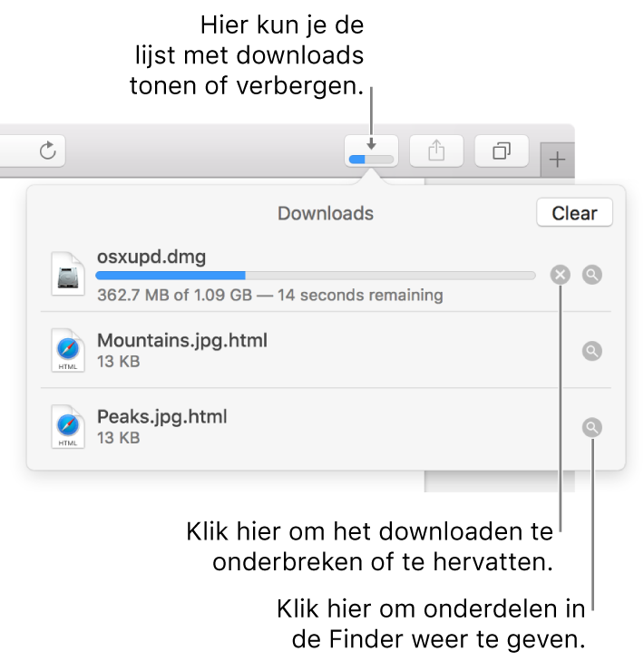Stop the osxupd.dmg download
This screenshot has width=644, height=661.
click(561, 274)
